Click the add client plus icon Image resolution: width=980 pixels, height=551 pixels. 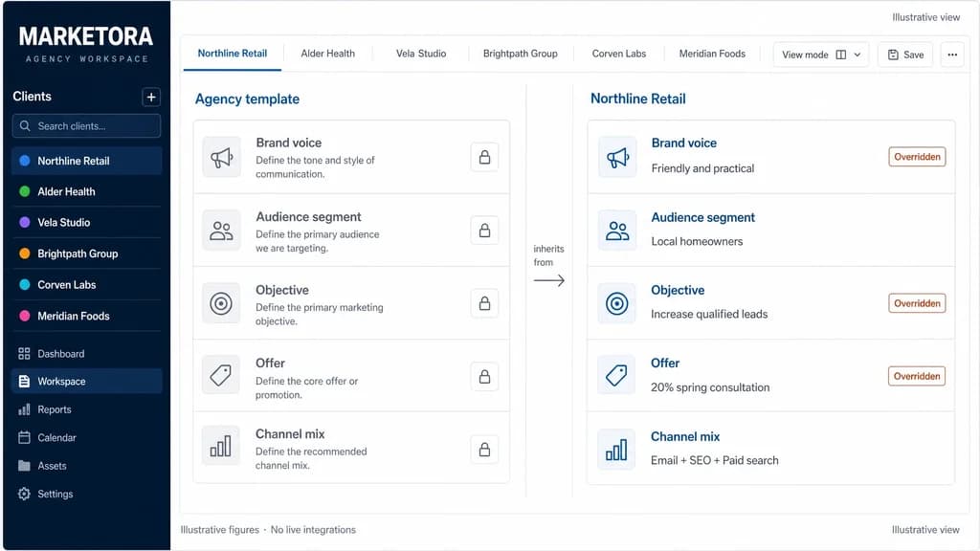point(150,97)
